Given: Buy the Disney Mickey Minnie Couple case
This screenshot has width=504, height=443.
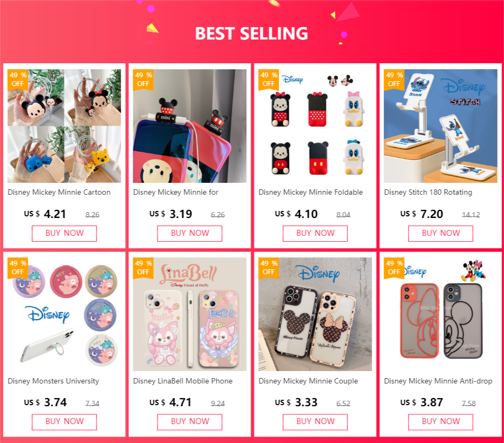Looking at the screenshot, I should tap(315, 422).
